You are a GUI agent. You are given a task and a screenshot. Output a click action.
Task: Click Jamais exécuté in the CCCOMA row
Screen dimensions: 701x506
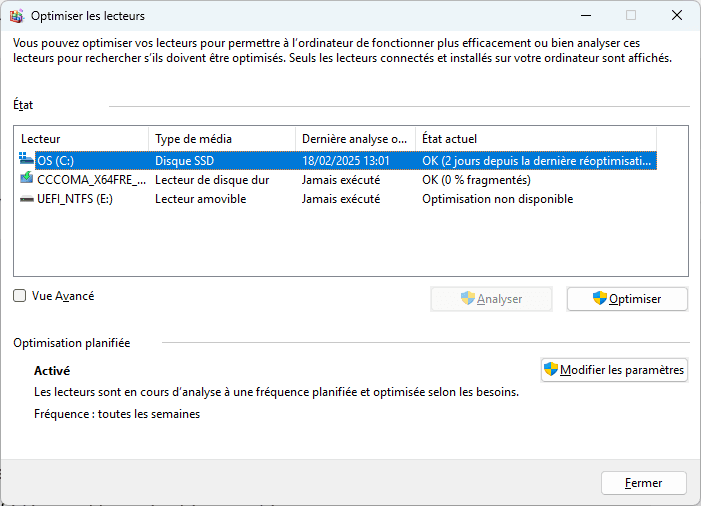[341, 180]
